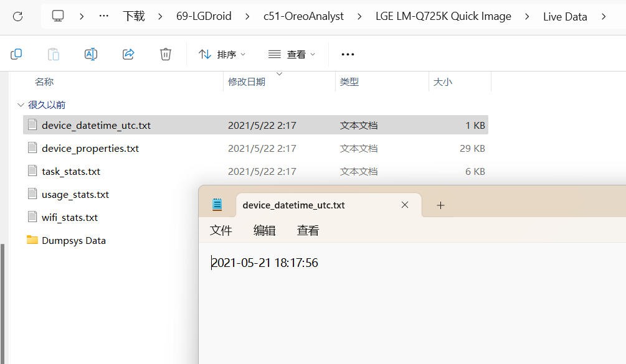
Task: Sort by 修改日期 column header
Action: click(x=247, y=82)
